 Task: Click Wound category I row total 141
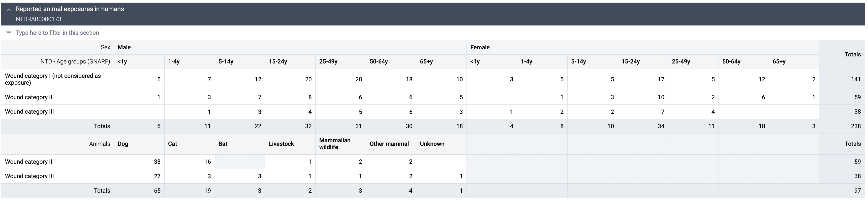coord(842,79)
